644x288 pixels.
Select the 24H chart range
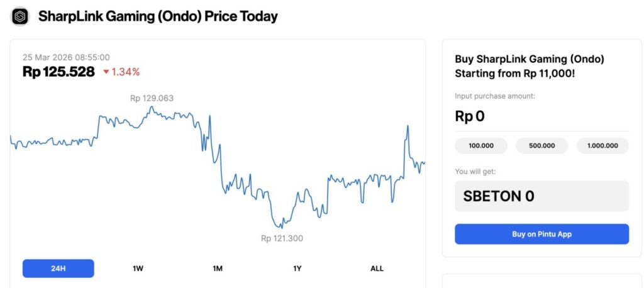click(58, 269)
